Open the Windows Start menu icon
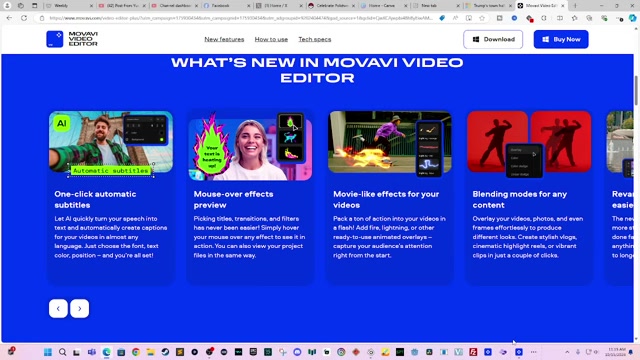 pyautogui.click(x=48, y=352)
